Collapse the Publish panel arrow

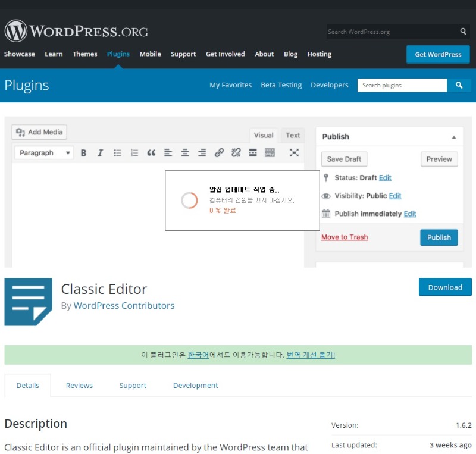(x=454, y=137)
